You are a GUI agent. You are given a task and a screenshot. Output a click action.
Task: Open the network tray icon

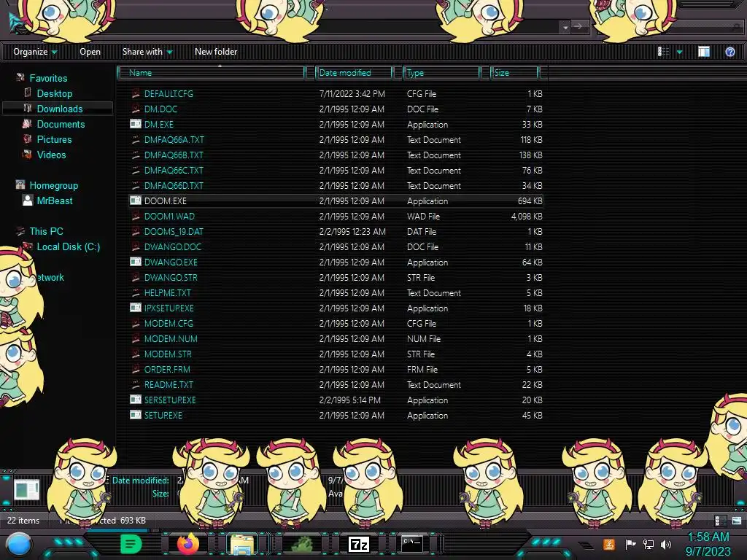tap(648, 544)
